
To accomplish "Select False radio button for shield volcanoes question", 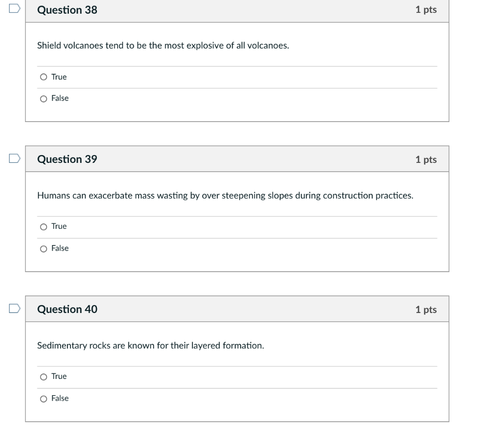I will point(43,99).
